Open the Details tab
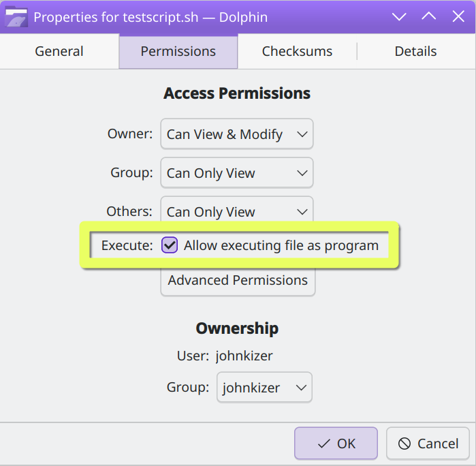The image size is (476, 466). tap(415, 51)
